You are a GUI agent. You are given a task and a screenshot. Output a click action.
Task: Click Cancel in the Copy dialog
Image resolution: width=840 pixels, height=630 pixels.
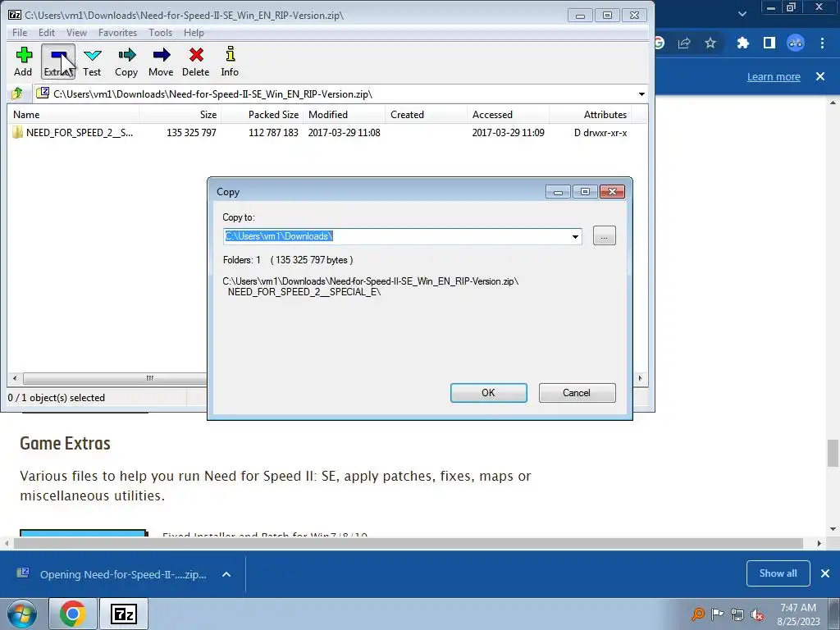click(x=577, y=393)
